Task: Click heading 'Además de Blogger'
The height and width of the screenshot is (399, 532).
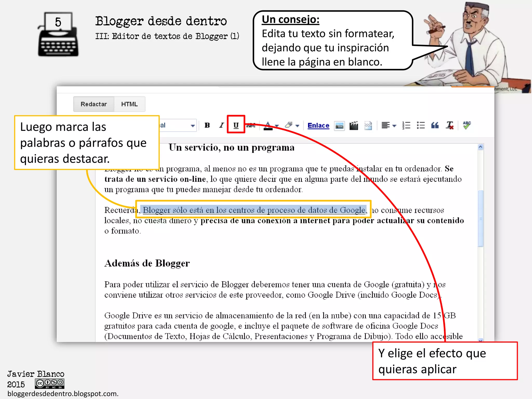Action: pos(147,263)
